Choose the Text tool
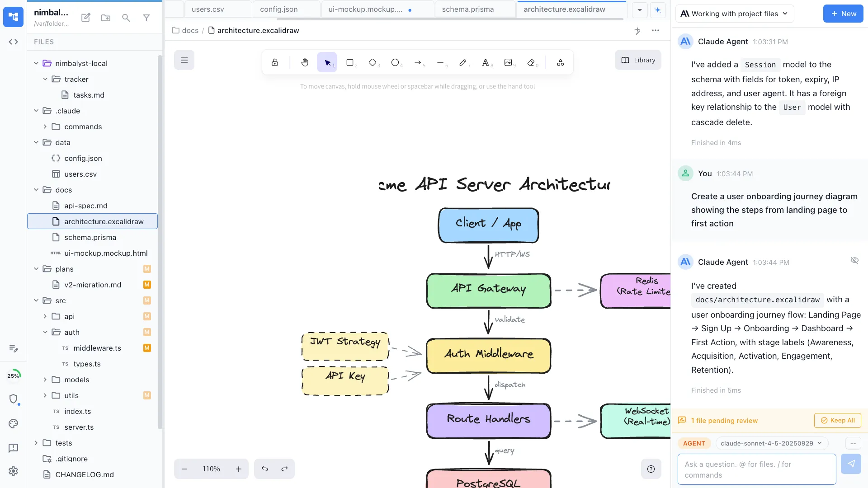Screen dimensions: 868x488 [486, 62]
